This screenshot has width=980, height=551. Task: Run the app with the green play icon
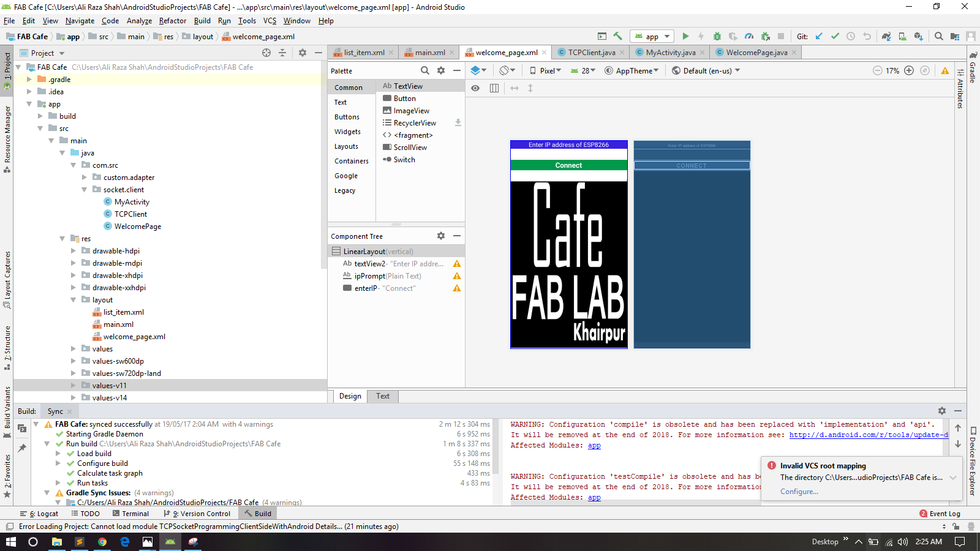pos(685,36)
